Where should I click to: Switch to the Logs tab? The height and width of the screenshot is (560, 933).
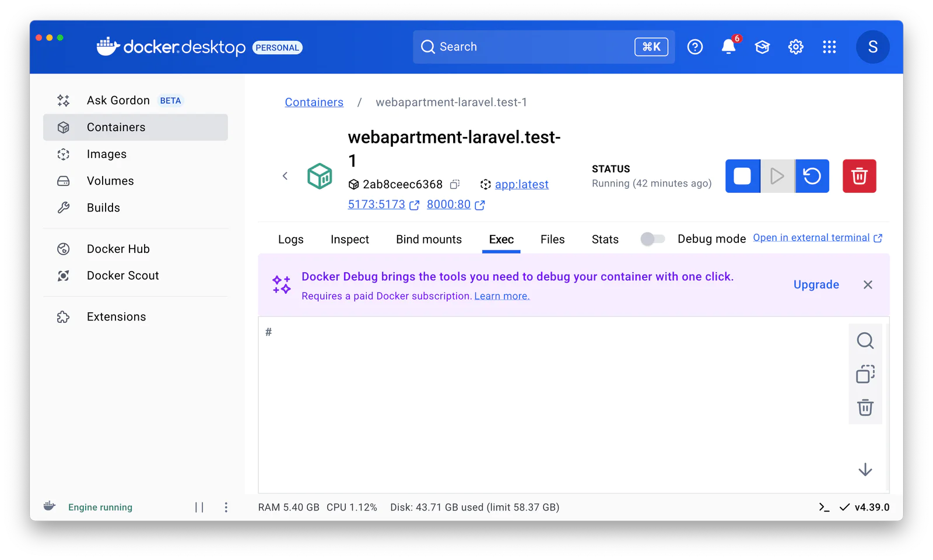point(291,240)
